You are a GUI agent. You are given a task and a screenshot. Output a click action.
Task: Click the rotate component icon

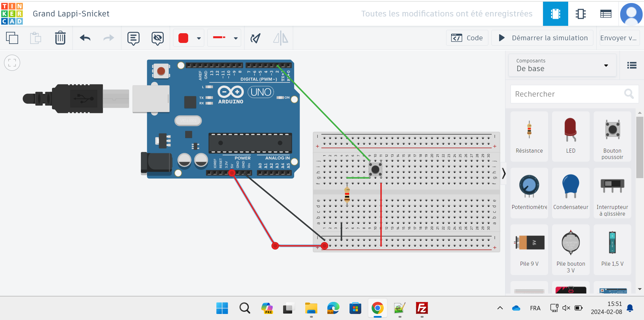click(x=256, y=38)
